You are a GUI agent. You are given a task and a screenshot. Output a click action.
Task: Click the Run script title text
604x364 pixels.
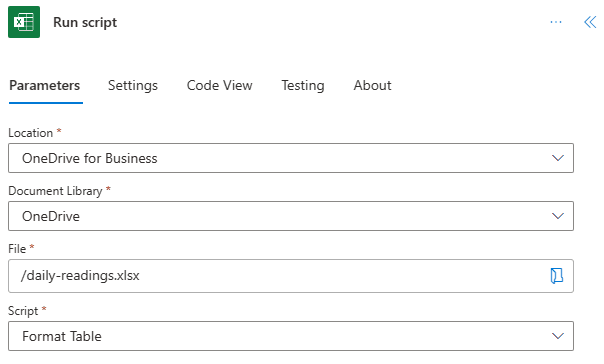click(x=85, y=22)
